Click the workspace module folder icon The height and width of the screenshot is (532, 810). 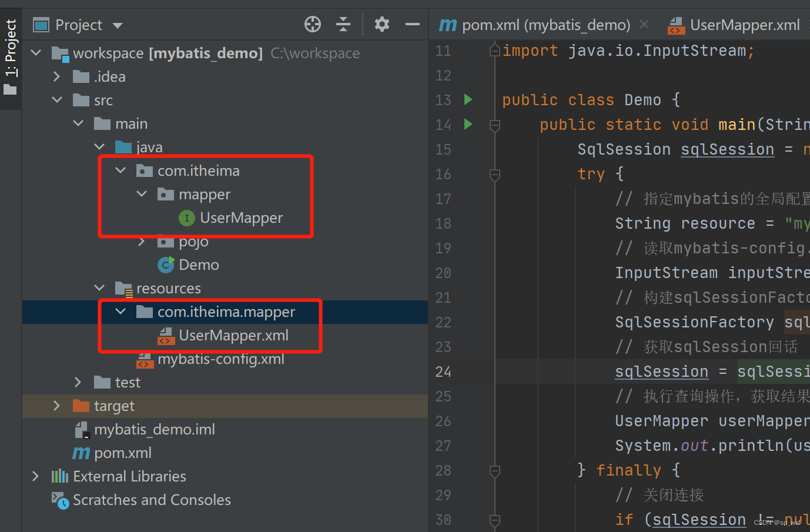60,53
